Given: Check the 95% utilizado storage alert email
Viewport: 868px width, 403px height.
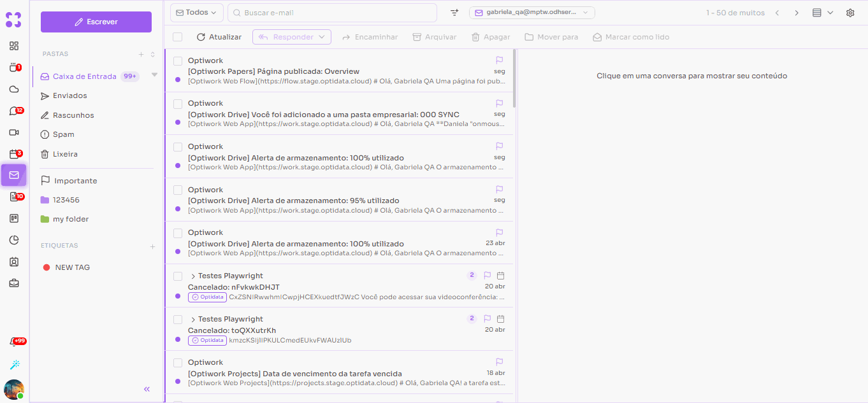Looking at the screenshot, I should click(x=178, y=190).
